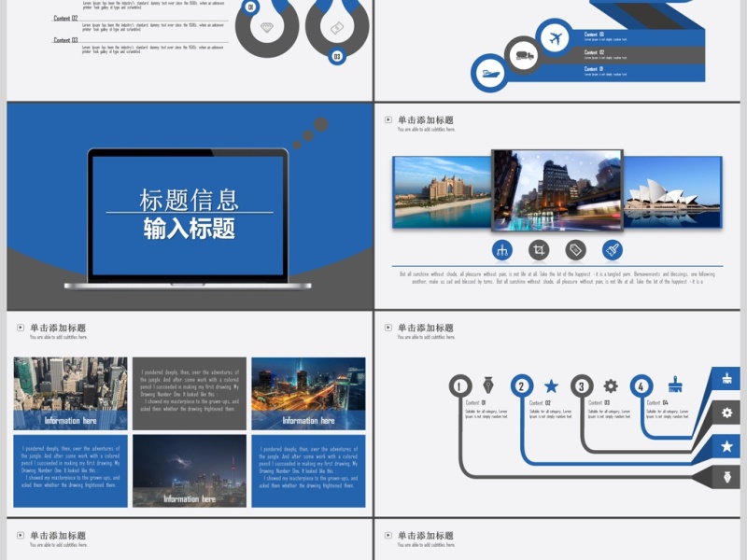This screenshot has width=747, height=560.
Task: Click the white star on blue arrow tab
Action: pyautogui.click(x=726, y=446)
